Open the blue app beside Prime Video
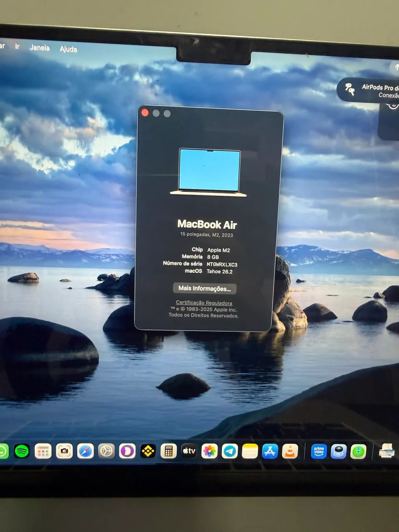The height and width of the screenshot is (532, 399). [x=339, y=451]
